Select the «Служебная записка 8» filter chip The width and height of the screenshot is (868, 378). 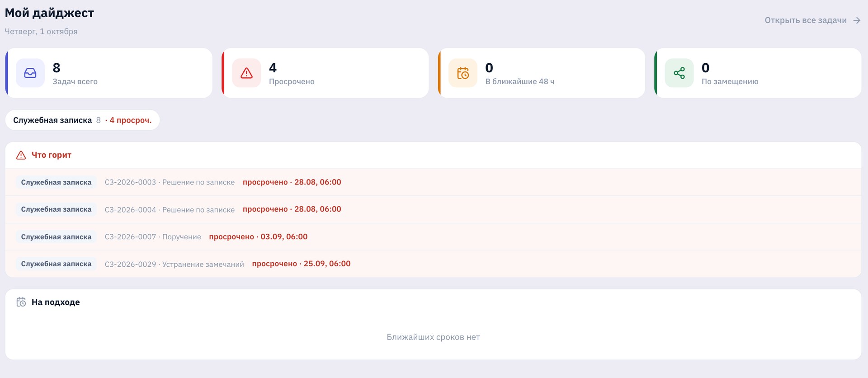point(82,120)
